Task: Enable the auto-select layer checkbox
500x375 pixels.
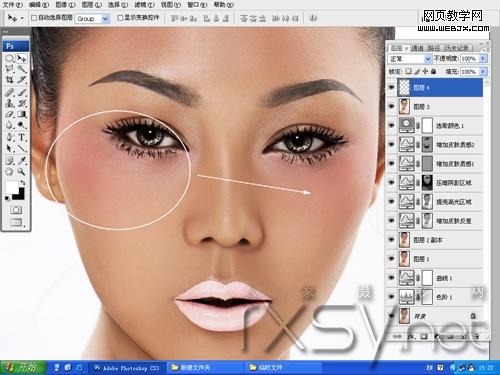Action: 34,18
